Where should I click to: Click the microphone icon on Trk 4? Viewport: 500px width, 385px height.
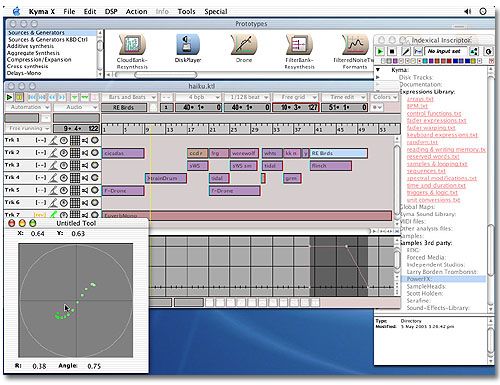click(53, 178)
